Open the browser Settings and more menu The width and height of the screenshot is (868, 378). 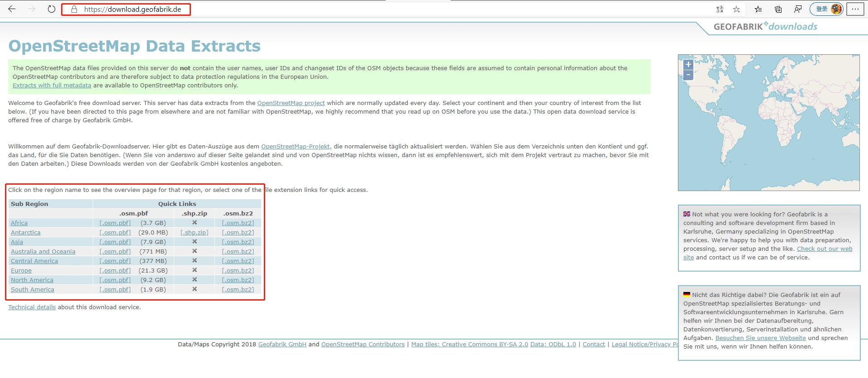(855, 9)
